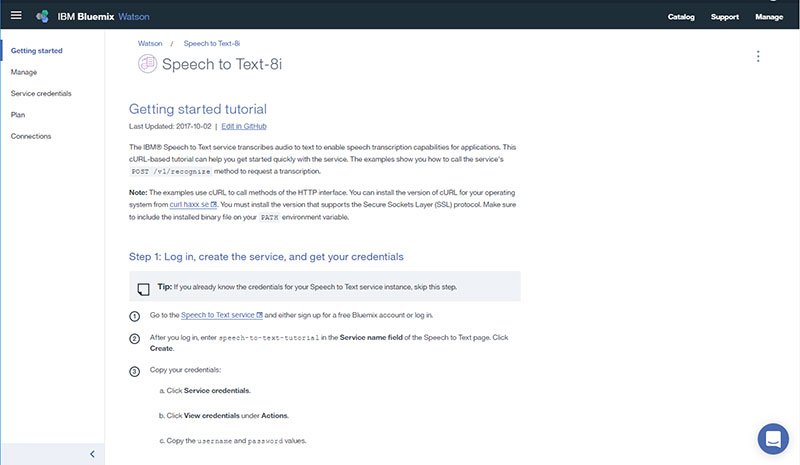Click the circled step number 2
Screen dimensions: 800x465
coord(135,339)
